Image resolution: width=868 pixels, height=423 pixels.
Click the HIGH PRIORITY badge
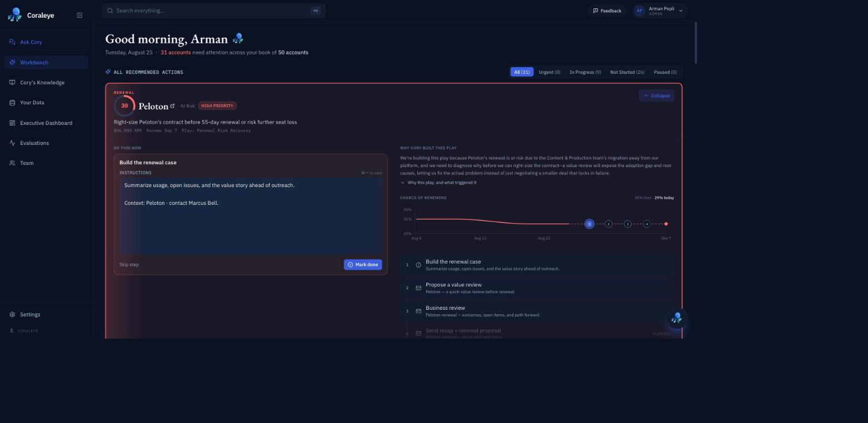pos(217,105)
